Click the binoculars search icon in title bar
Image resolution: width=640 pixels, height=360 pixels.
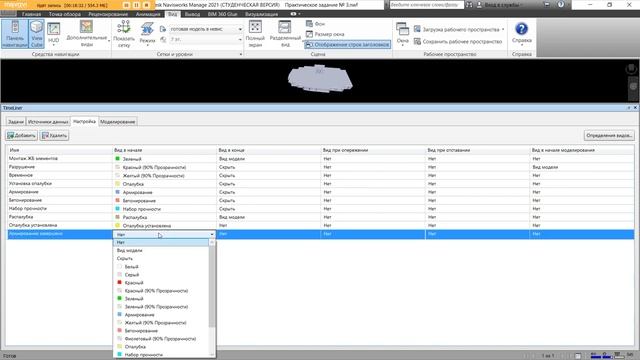(x=469, y=5)
